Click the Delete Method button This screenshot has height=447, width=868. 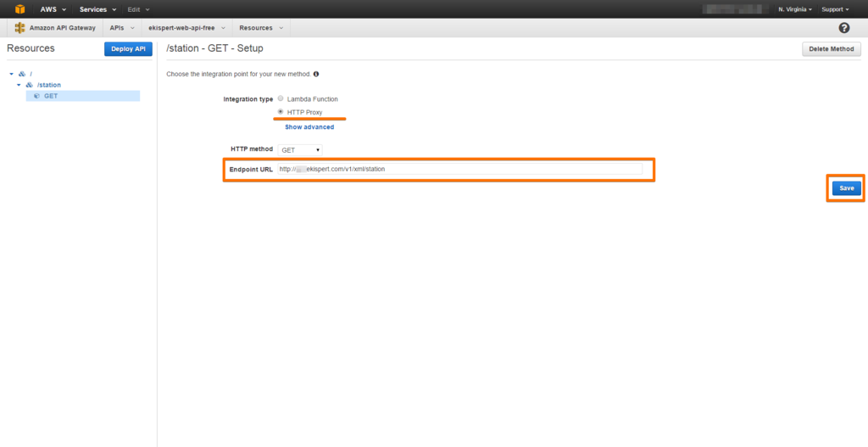tap(832, 48)
